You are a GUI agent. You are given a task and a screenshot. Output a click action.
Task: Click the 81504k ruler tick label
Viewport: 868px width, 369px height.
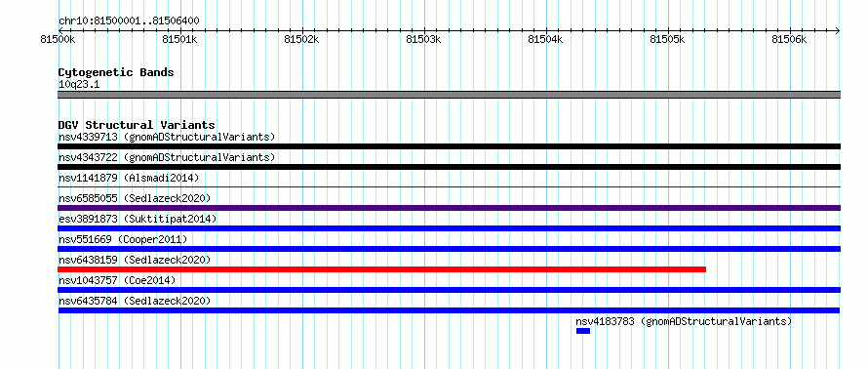coord(545,39)
